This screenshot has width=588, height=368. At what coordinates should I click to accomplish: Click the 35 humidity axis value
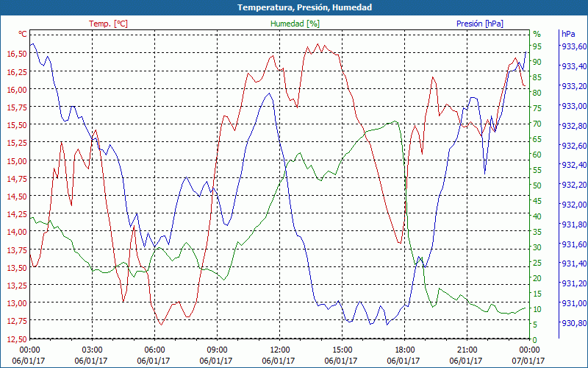pyautogui.click(x=537, y=232)
